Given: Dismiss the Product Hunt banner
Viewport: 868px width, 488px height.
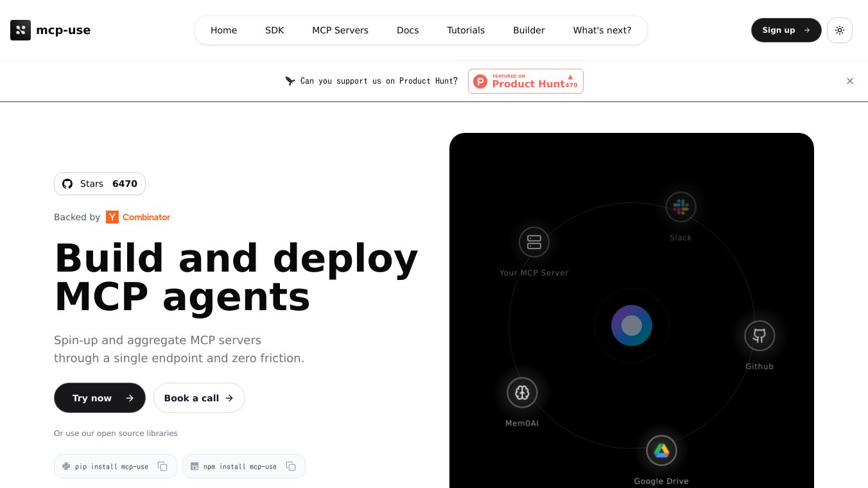Looking at the screenshot, I should coord(850,81).
